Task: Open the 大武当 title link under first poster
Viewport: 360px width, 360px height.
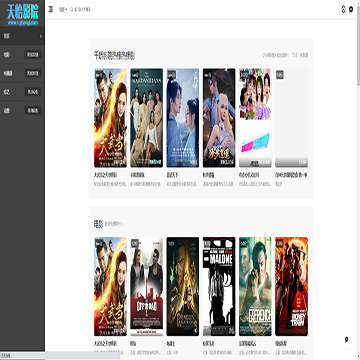Action: coord(105,175)
